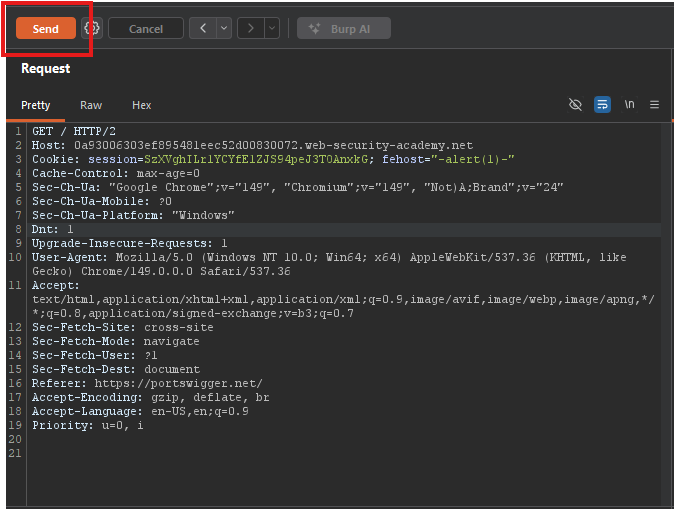
Task: Click the Sec-Fetch-Site: cross-site line
Action: [x=123, y=327]
